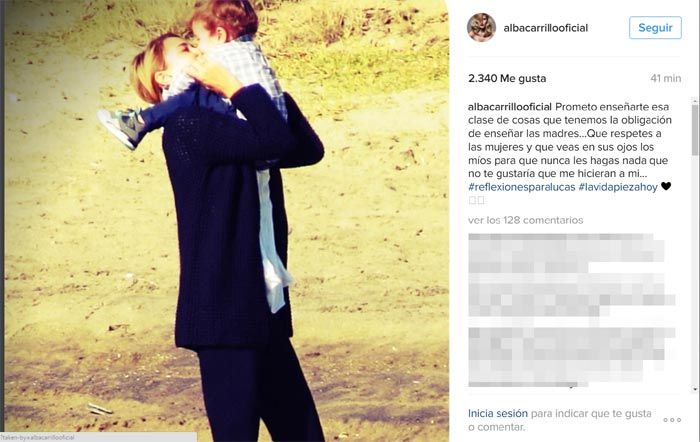Screen dimensions: 700x442
Task: Open the #lavidapiezahoy hashtag
Action: (x=618, y=187)
